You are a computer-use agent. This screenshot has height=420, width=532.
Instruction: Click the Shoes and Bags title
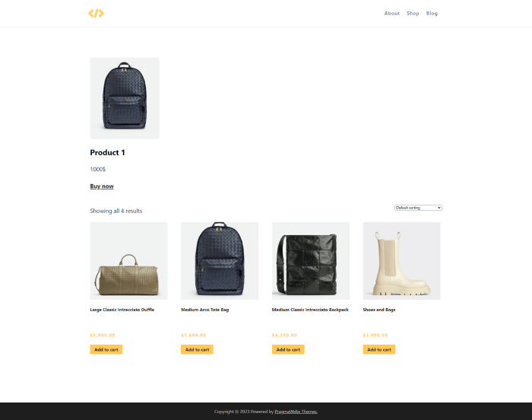coord(379,310)
